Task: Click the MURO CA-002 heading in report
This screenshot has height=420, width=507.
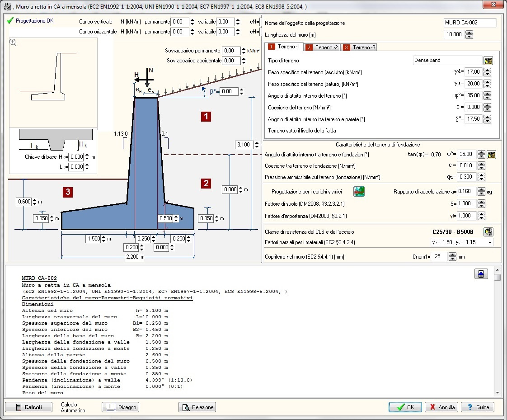Action: click(x=39, y=278)
